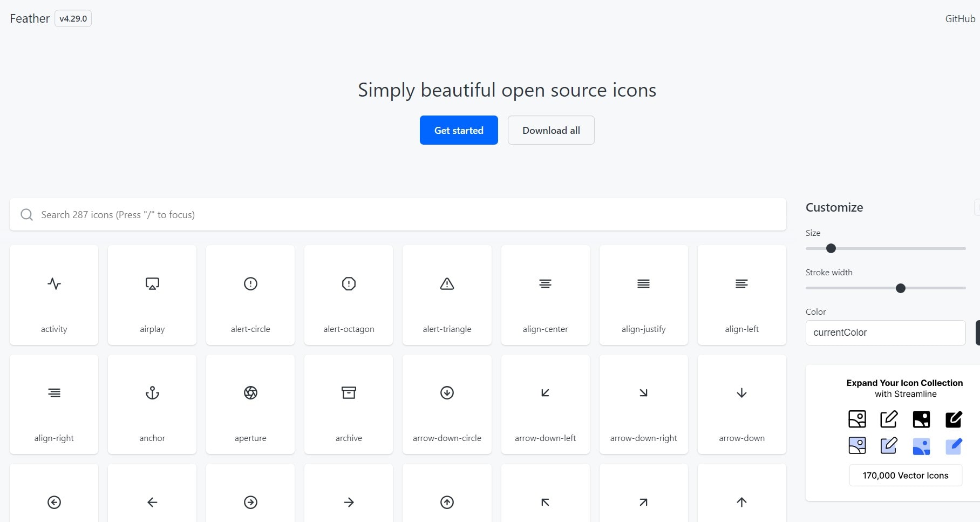This screenshot has height=522, width=980.
Task: Adjust the icon Size slider
Action: click(x=830, y=248)
